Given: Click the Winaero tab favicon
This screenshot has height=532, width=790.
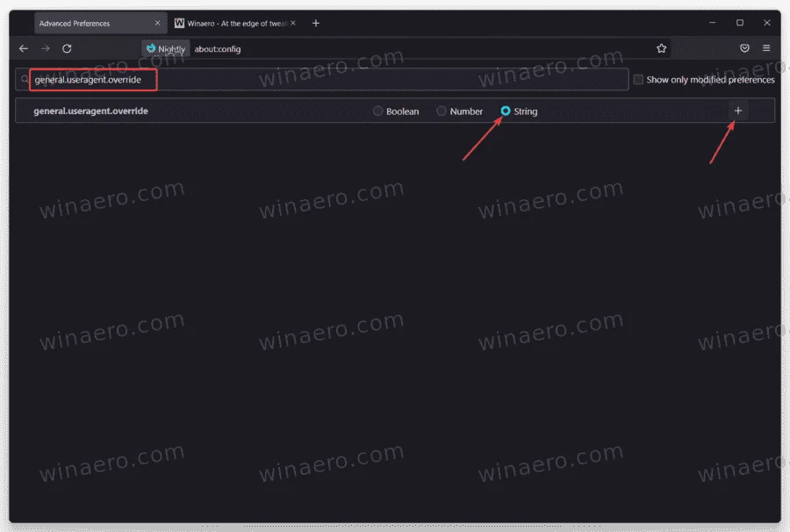Looking at the screenshot, I should tap(179, 23).
